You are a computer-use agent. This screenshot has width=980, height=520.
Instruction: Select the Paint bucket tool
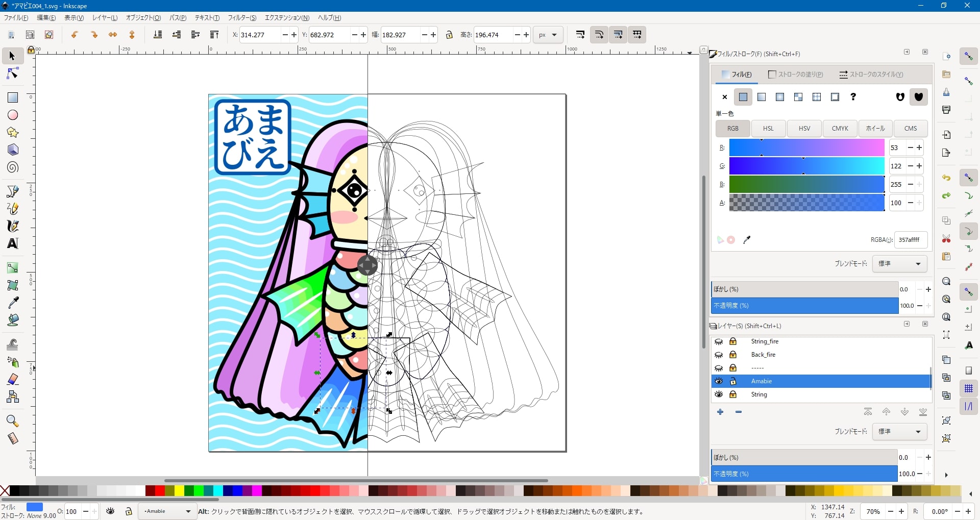[x=12, y=320]
